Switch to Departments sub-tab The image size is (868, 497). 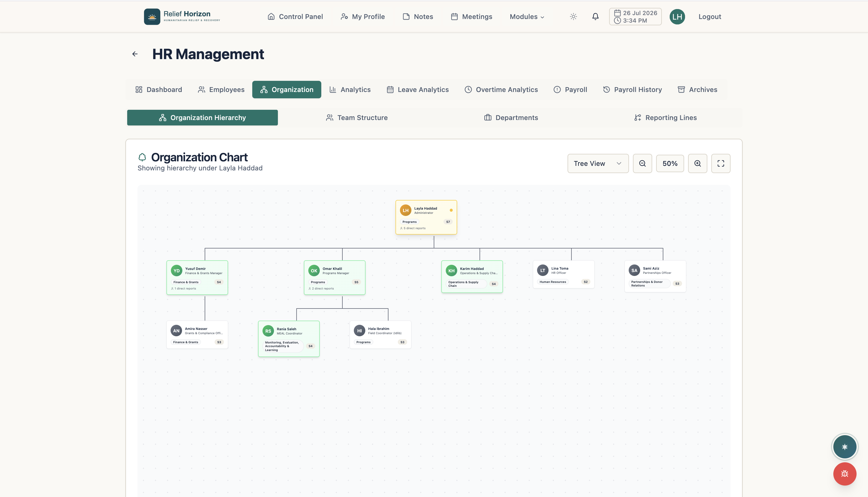tap(511, 117)
